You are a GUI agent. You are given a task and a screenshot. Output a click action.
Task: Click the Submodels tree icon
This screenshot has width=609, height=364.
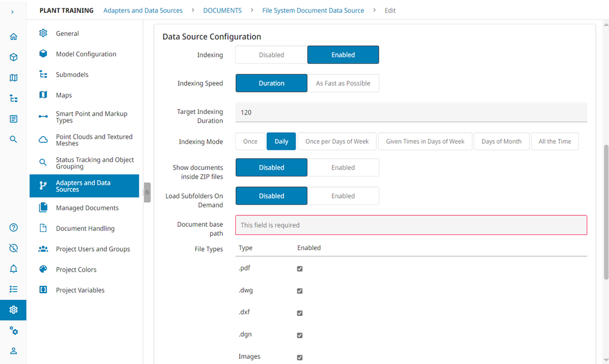pyautogui.click(x=43, y=74)
